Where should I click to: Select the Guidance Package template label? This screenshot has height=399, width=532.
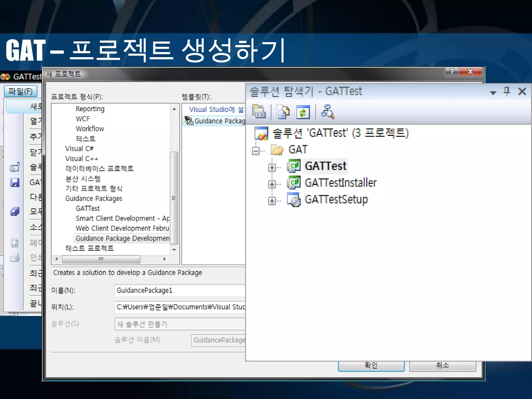220,121
